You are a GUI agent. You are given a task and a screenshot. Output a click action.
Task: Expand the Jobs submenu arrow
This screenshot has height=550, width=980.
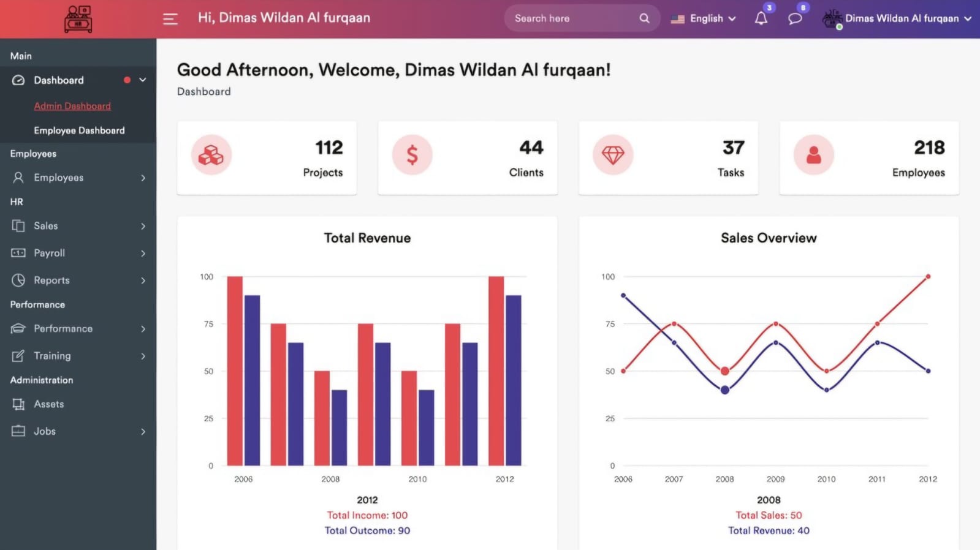tap(143, 431)
